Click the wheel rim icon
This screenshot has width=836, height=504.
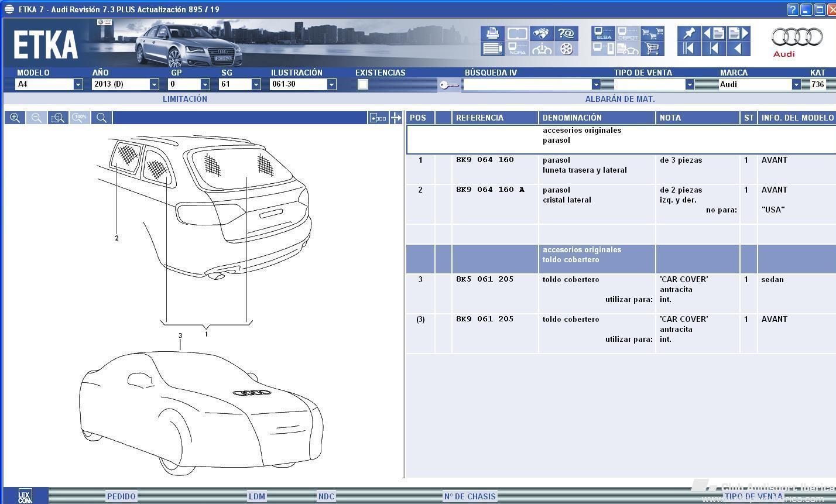coord(566,49)
